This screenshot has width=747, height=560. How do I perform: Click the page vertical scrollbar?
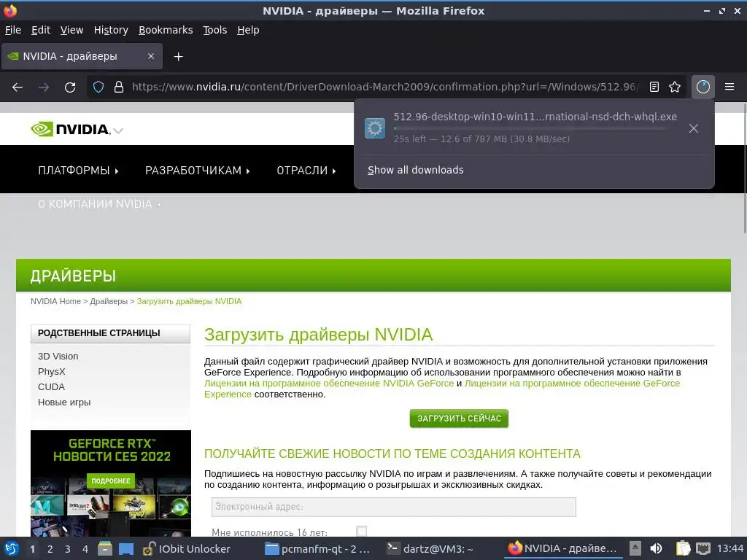[744, 167]
